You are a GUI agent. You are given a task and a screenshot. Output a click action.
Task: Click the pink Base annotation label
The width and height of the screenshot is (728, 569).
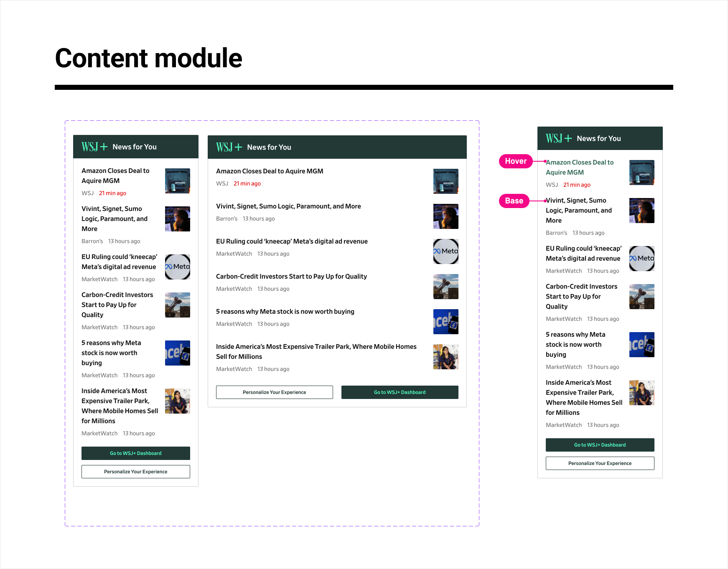(514, 201)
